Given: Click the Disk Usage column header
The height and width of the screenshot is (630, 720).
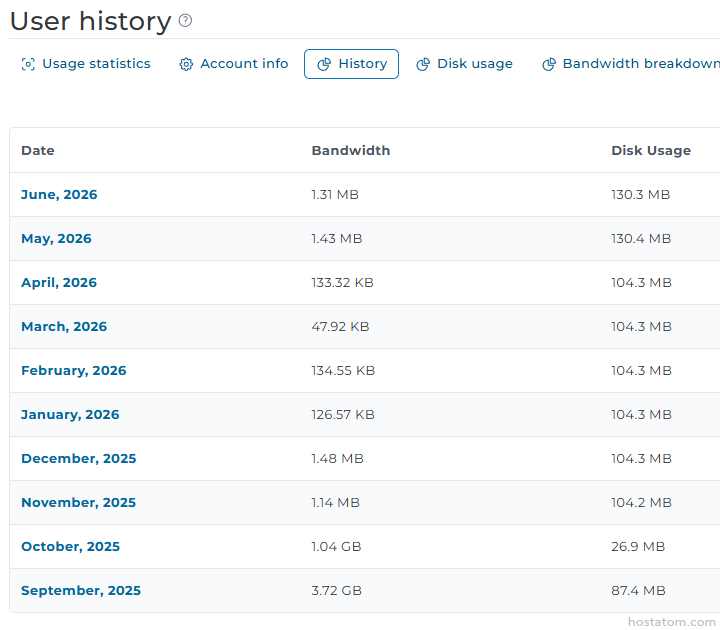Looking at the screenshot, I should point(651,151).
